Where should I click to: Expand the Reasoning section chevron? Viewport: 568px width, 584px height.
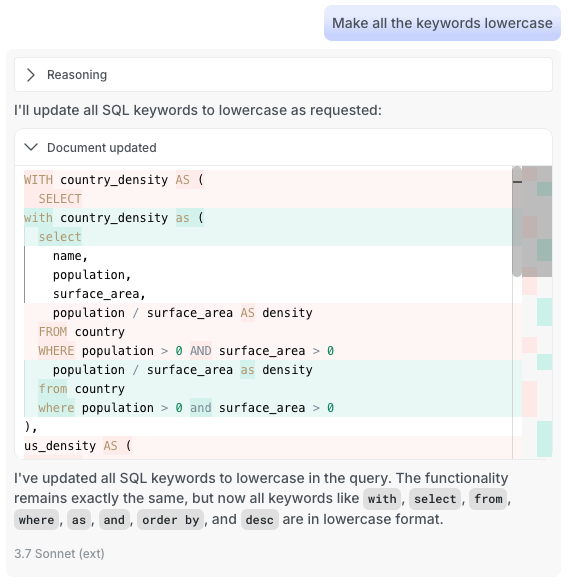tap(31, 75)
